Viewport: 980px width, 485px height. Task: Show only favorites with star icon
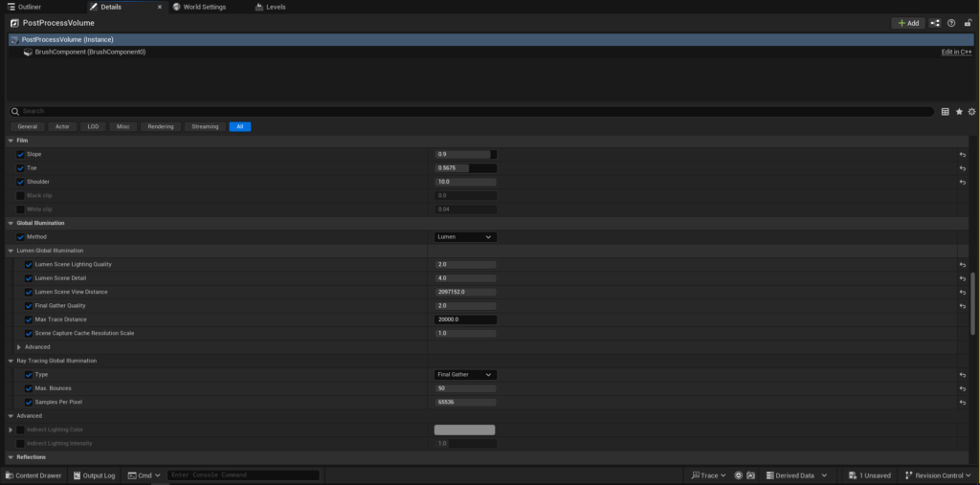click(959, 112)
